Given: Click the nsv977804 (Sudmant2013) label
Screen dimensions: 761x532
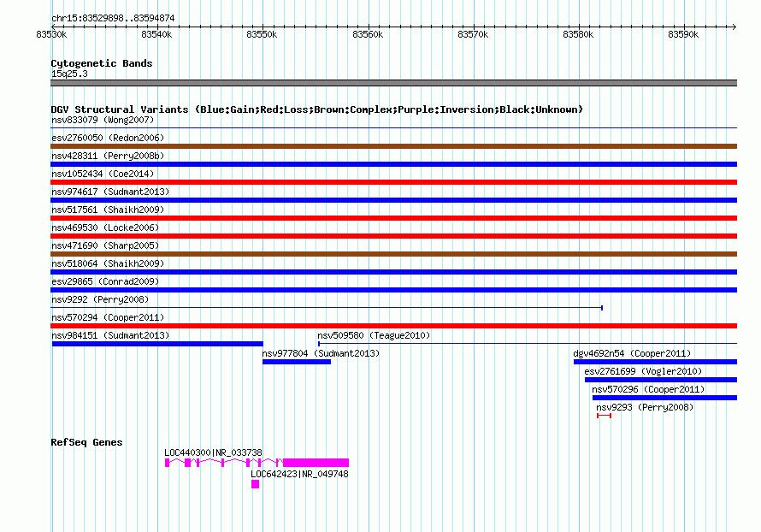Looking at the screenshot, I should [x=321, y=353].
